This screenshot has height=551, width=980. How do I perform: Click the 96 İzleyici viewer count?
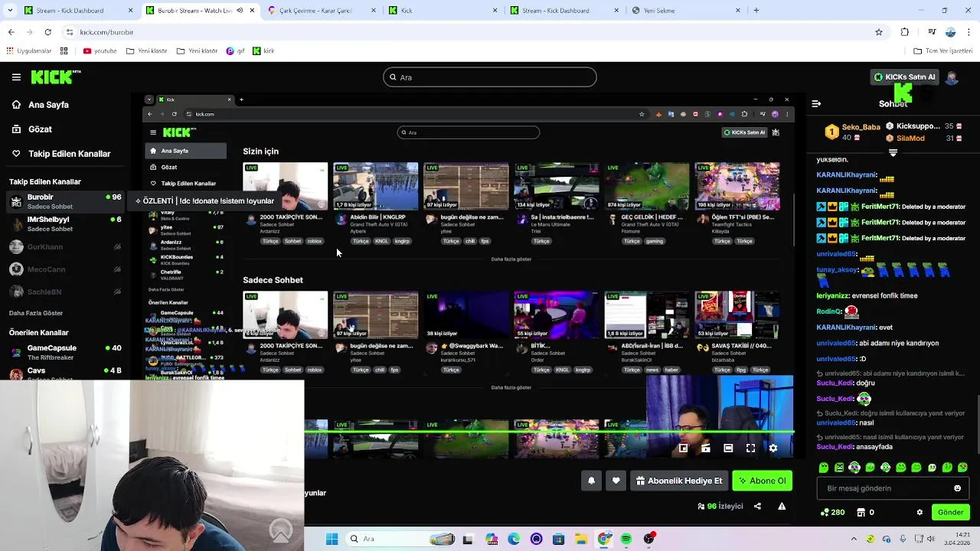tap(720, 506)
